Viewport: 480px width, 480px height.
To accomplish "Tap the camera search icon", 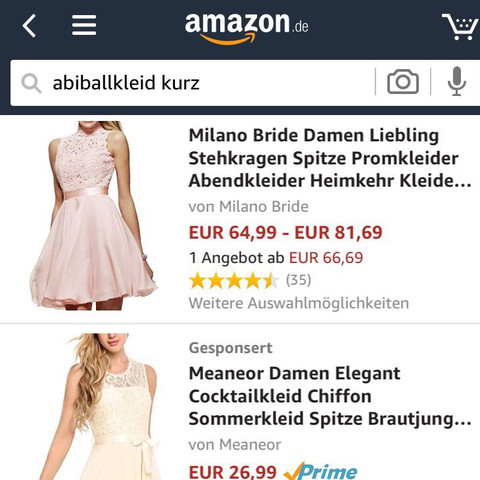I will [403, 82].
